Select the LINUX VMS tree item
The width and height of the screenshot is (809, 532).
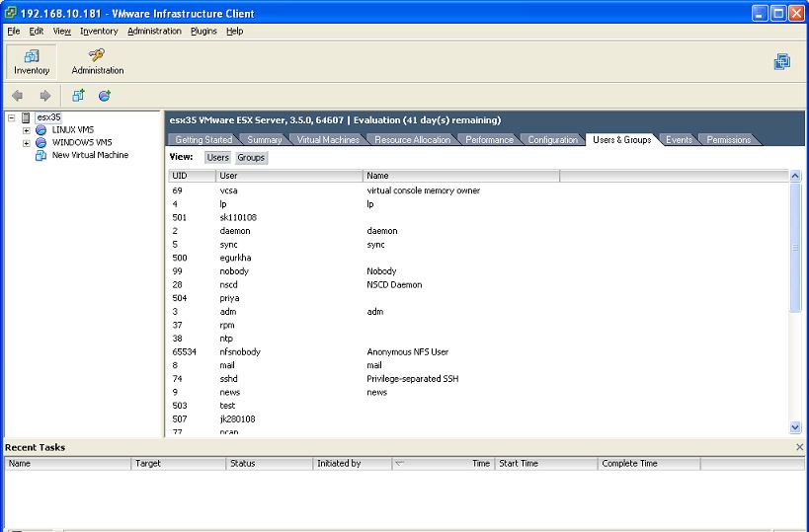coord(73,130)
